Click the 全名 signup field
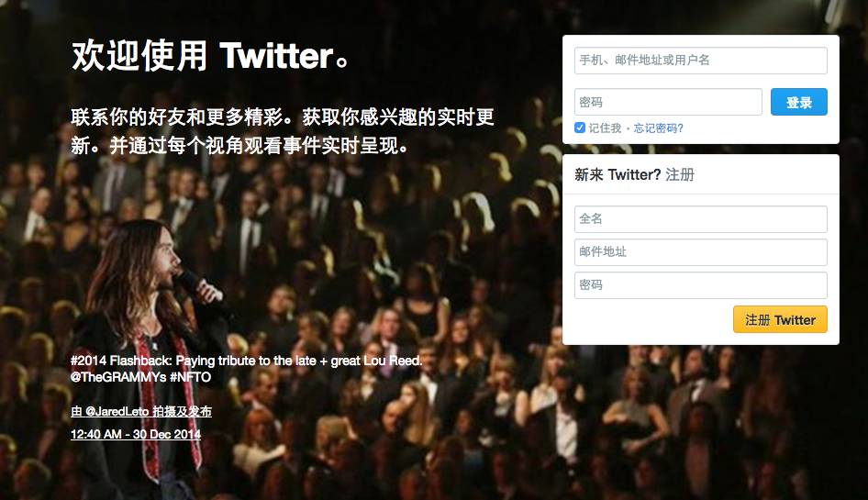This screenshot has height=500, width=868. [x=700, y=219]
